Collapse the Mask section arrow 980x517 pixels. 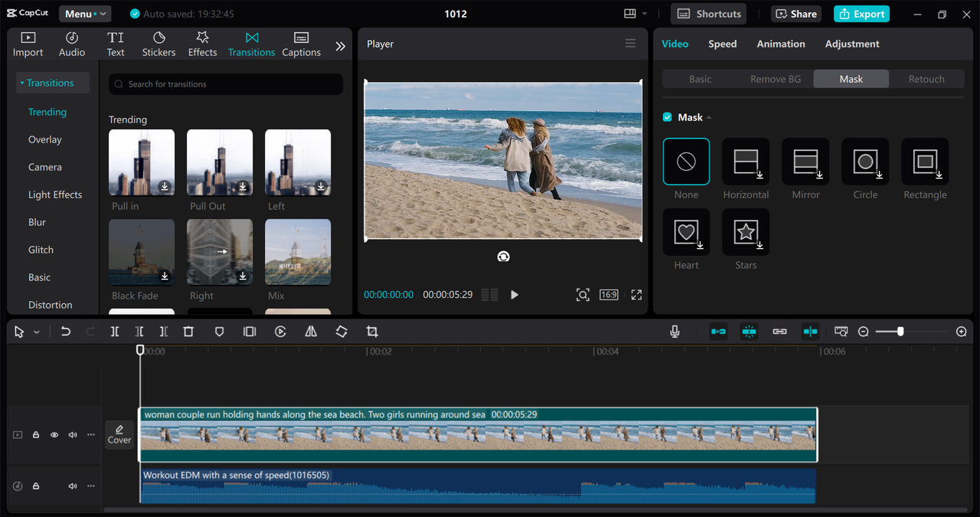point(709,118)
